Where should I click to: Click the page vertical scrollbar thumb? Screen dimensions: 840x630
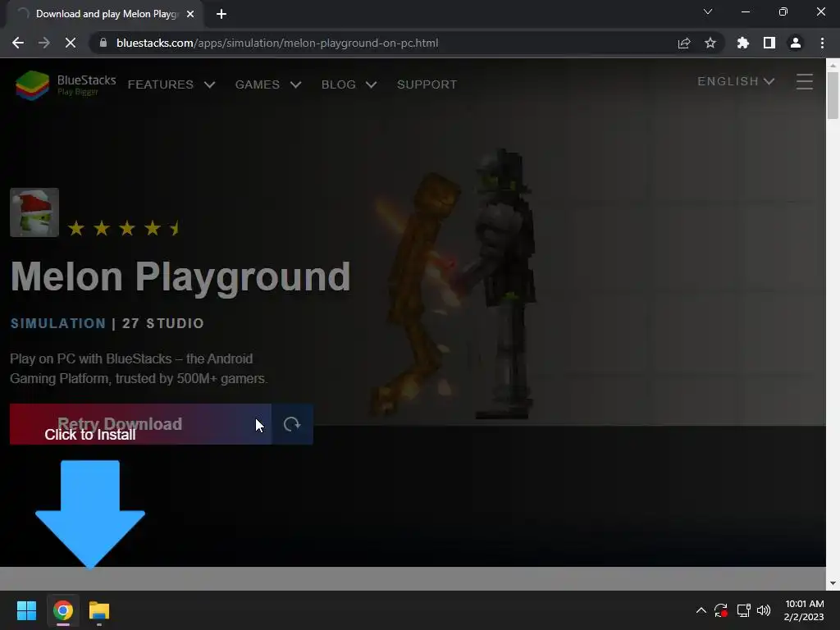point(833,95)
